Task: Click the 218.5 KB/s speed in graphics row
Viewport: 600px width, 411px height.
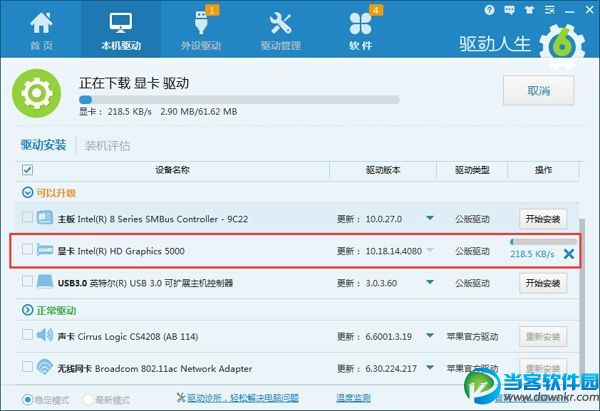Action: [x=532, y=254]
